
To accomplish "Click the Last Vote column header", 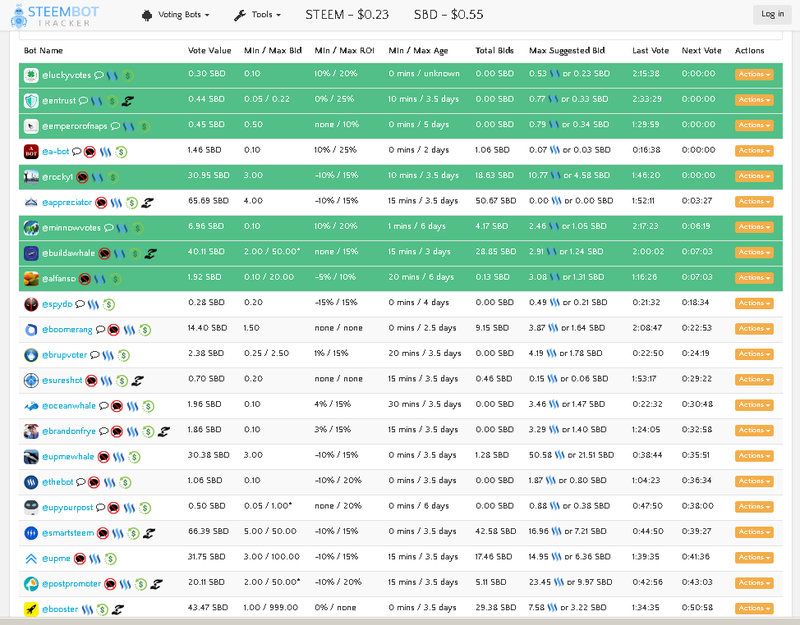I will (x=651, y=51).
